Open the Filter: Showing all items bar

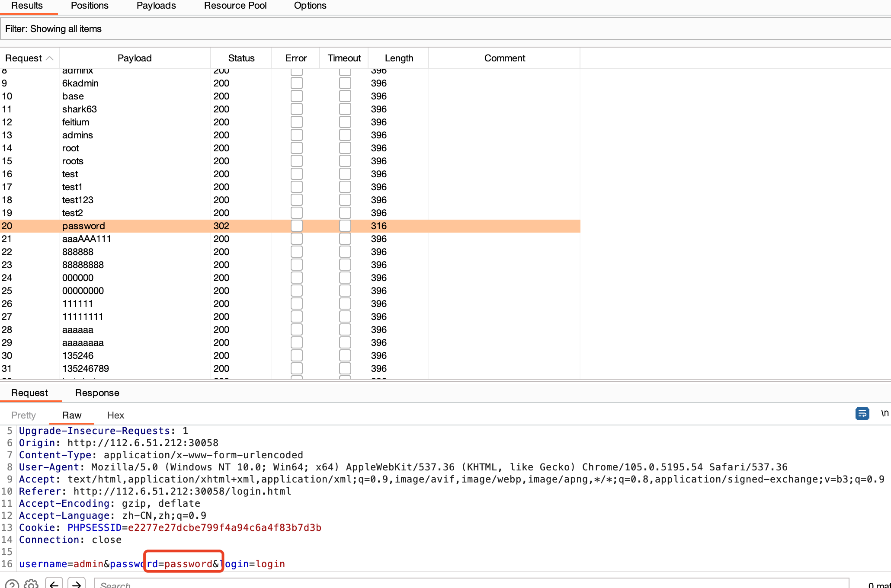pos(445,29)
